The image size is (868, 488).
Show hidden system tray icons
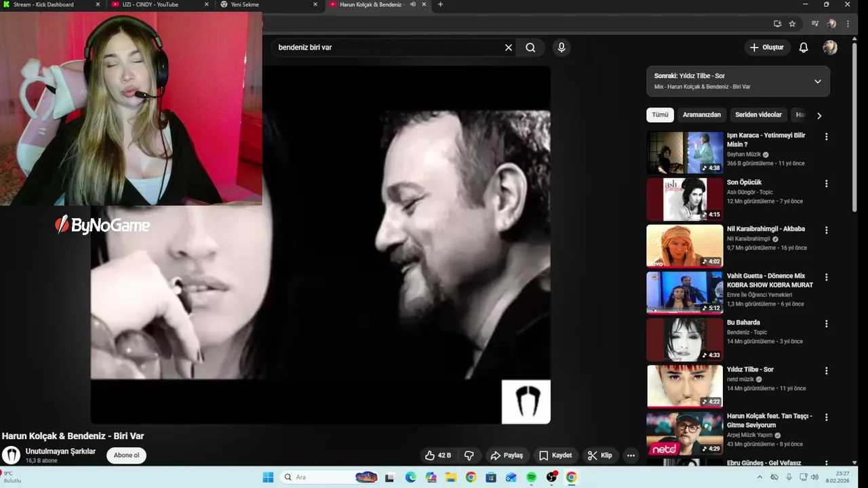click(761, 477)
